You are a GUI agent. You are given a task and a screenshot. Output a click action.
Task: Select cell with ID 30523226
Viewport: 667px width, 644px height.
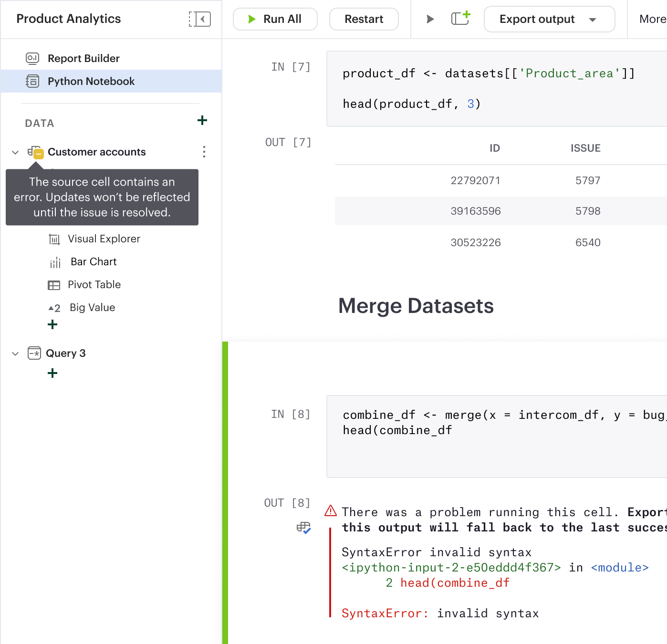point(476,242)
